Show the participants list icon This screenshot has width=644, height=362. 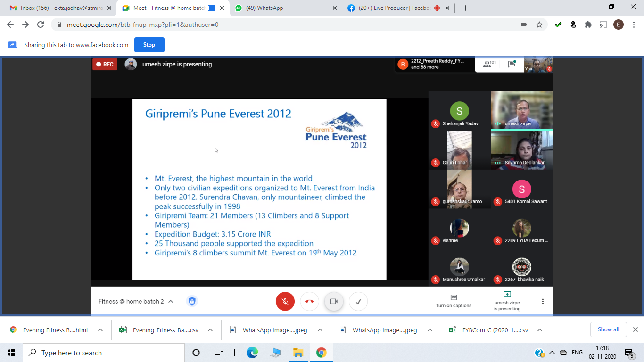(489, 64)
